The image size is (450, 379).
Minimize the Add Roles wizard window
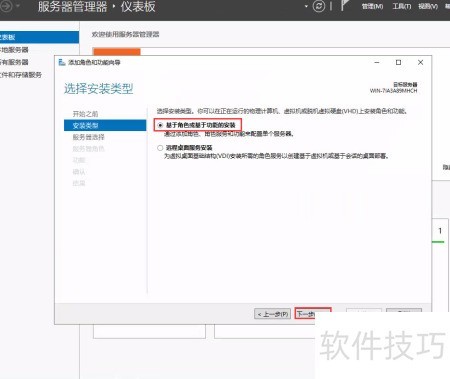click(x=377, y=62)
